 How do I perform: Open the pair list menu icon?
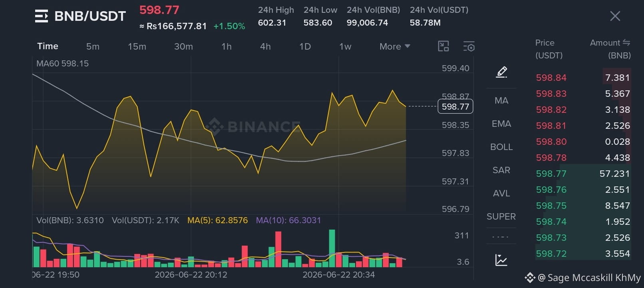(41, 16)
